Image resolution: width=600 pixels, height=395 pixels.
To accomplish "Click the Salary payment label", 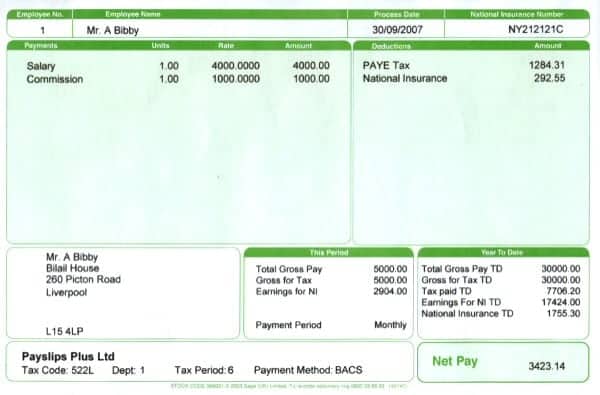I will tap(41, 66).
